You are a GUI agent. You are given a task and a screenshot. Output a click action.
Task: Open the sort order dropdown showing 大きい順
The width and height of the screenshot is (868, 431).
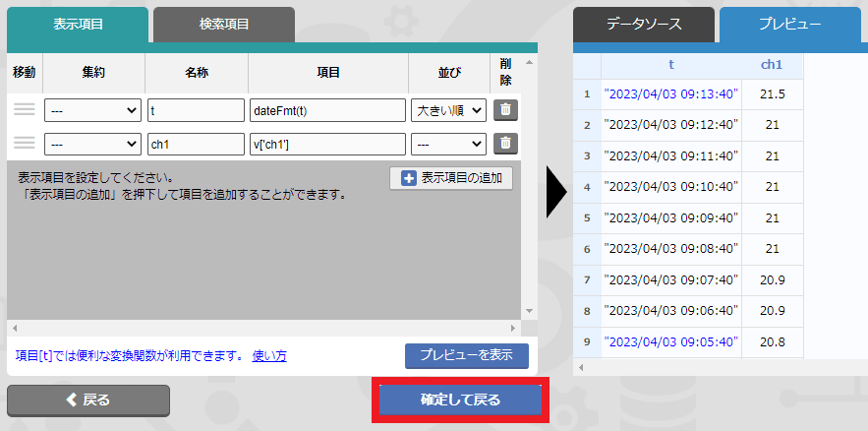[448, 110]
